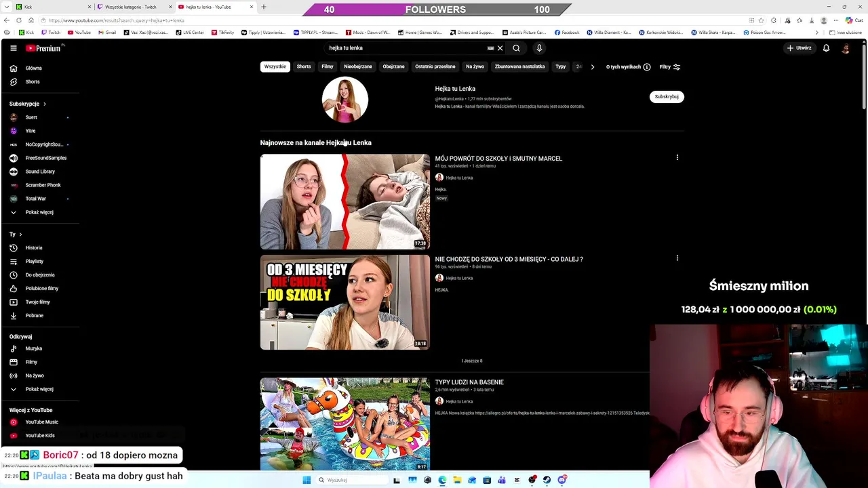The height and width of the screenshot is (488, 868).
Task: Subscribe to Hejka tu Lenka with Subskrybuj
Action: tap(667, 97)
